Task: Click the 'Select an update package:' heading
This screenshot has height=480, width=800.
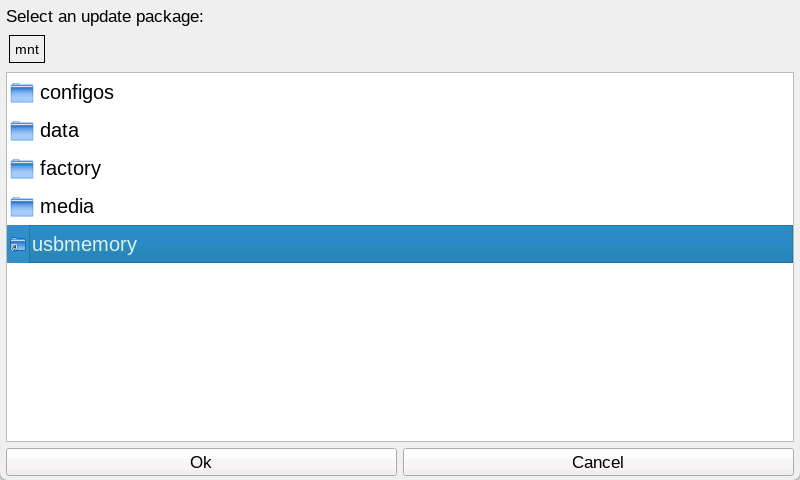Action: pos(105,16)
